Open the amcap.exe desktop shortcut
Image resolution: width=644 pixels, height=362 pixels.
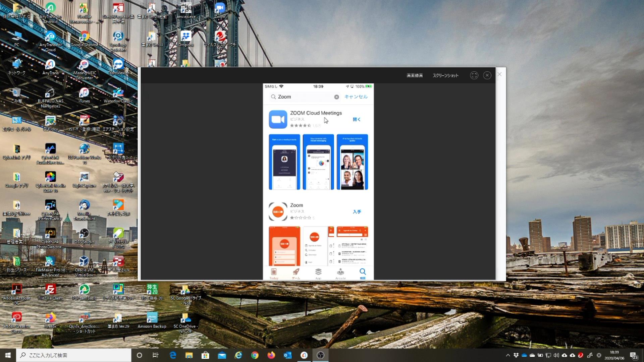coord(186,11)
